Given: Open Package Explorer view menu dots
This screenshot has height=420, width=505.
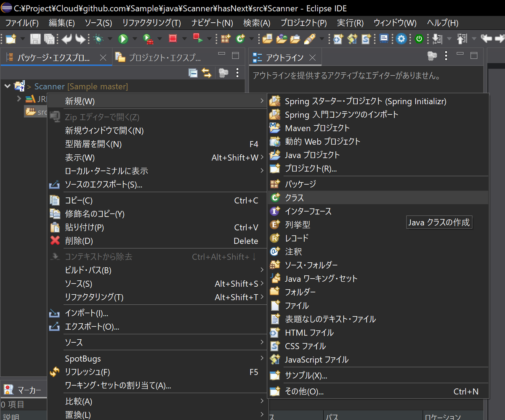Looking at the screenshot, I should point(237,73).
